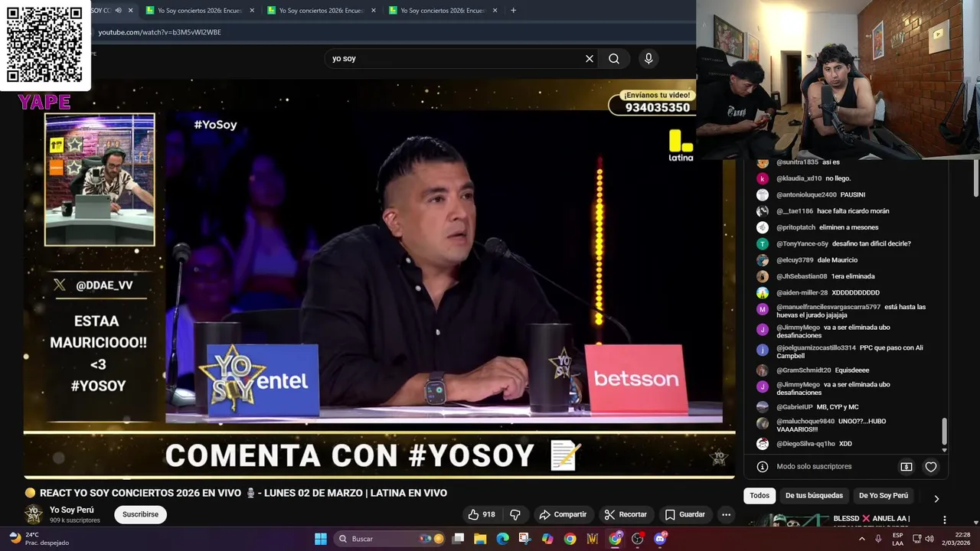The height and width of the screenshot is (551, 980).
Task: Mute the audio icon on the playing tab
Action: [x=118, y=11]
